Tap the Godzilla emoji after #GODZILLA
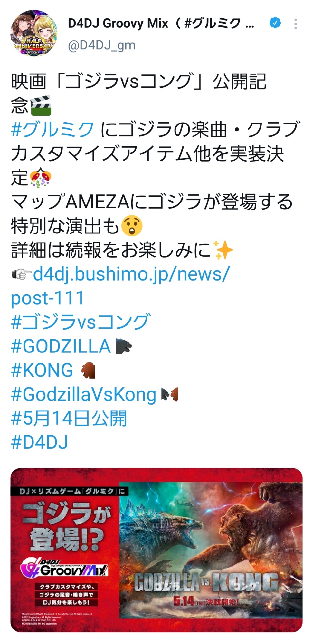 (x=123, y=346)
